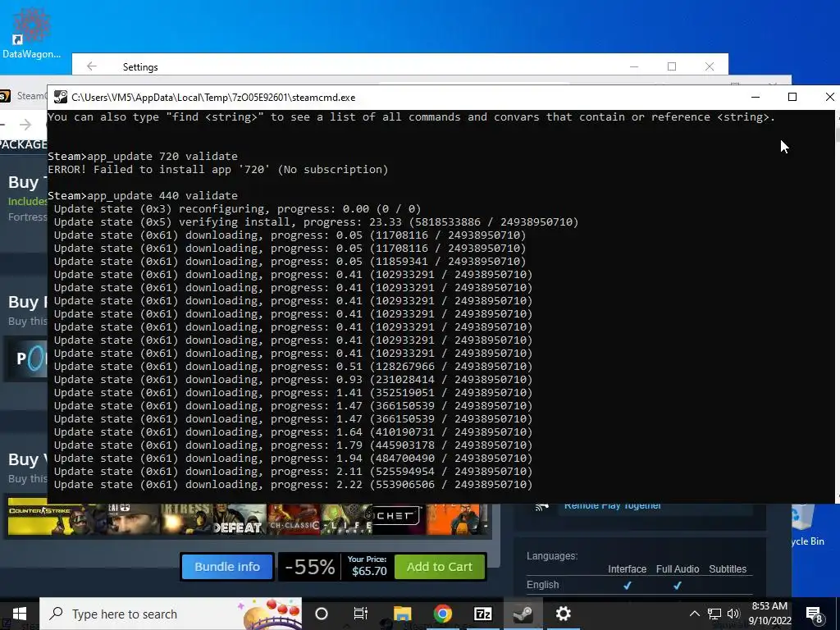The width and height of the screenshot is (840, 630).
Task: Open Task View on taskbar
Action: tap(361, 614)
